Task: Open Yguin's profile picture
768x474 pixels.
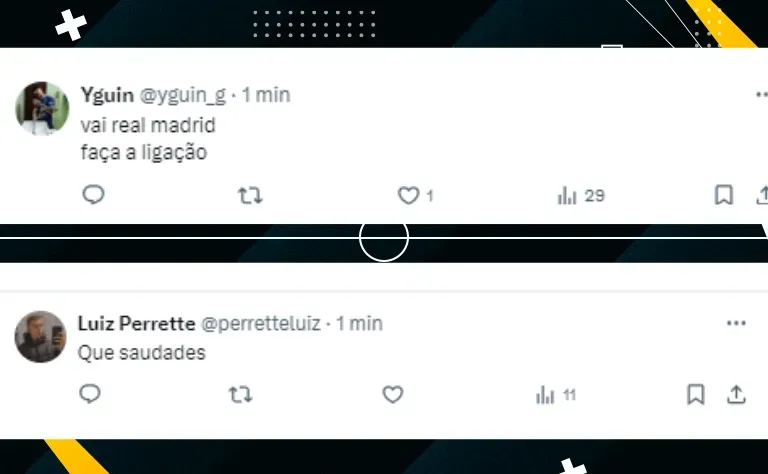Action: click(x=42, y=108)
